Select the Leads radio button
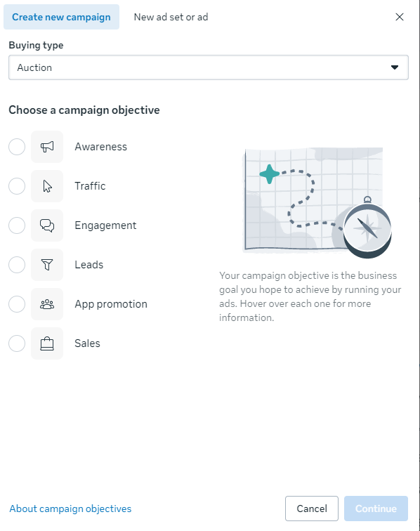 tap(17, 265)
